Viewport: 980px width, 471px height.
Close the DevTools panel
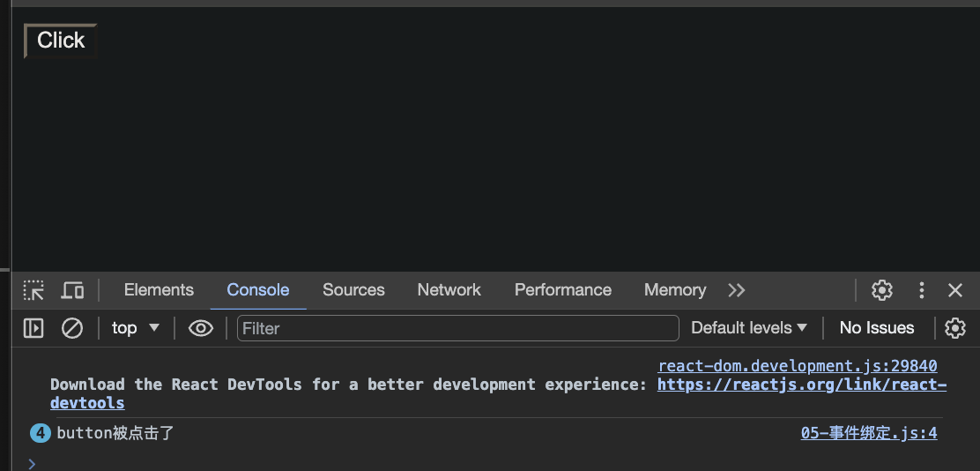[x=955, y=290]
